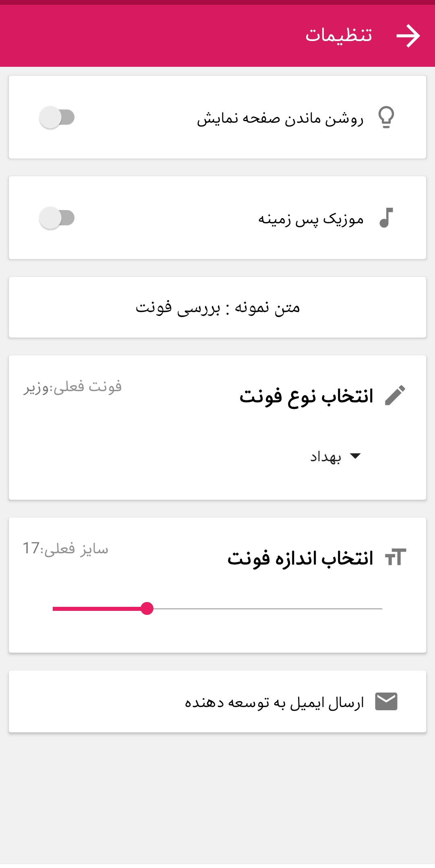435x868 pixels.
Task: Tap the sample text متن نمونه card
Action: pyautogui.click(x=217, y=307)
